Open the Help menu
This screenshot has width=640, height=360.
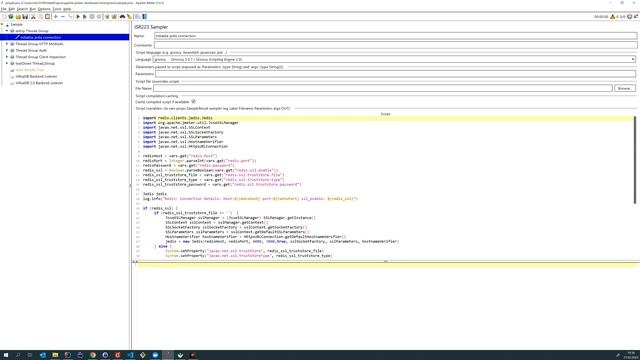[x=67, y=9]
